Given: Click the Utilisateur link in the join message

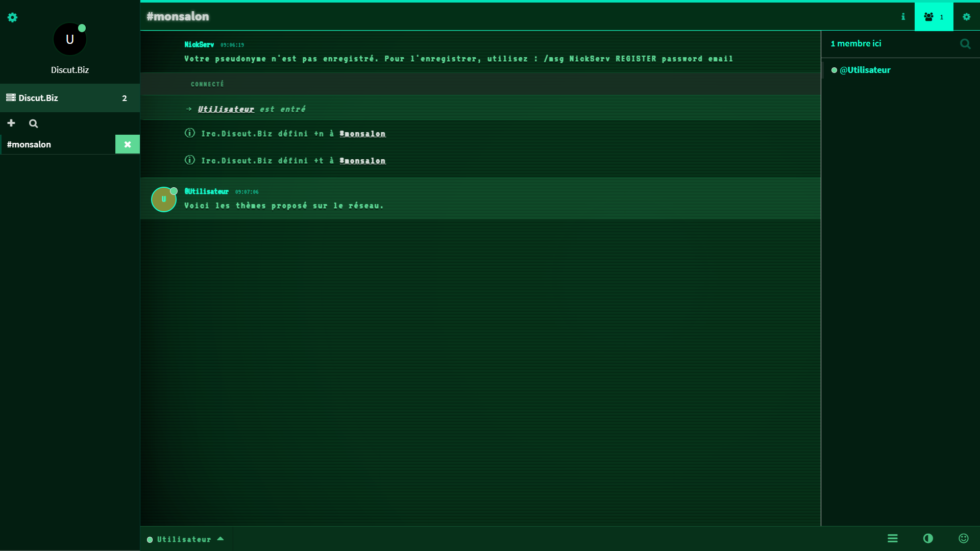Looking at the screenshot, I should pyautogui.click(x=226, y=109).
